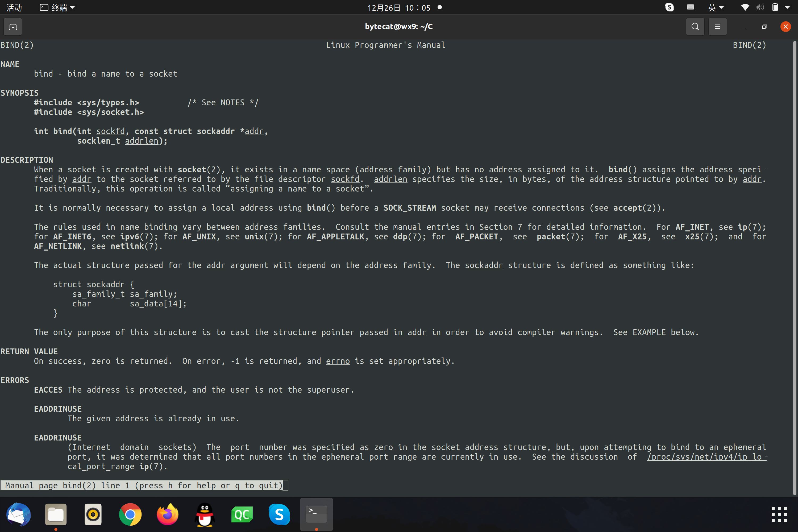This screenshot has width=798, height=532.
Task: Expand the 英 input method dropdown
Action: pyautogui.click(x=716, y=7)
